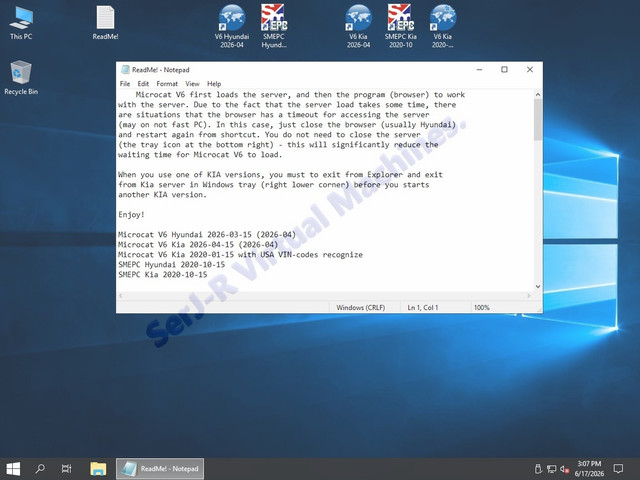640x480 pixels.
Task: Open the View menu in Notepad
Action: coord(192,84)
